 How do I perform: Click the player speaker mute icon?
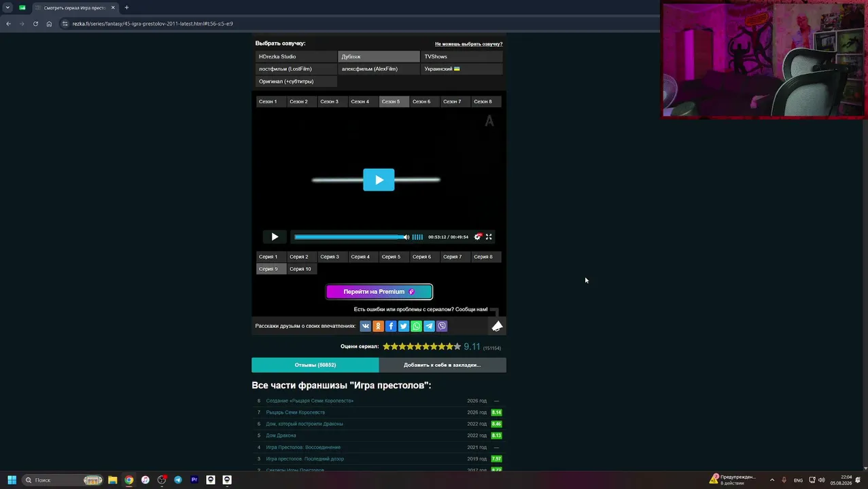click(406, 237)
